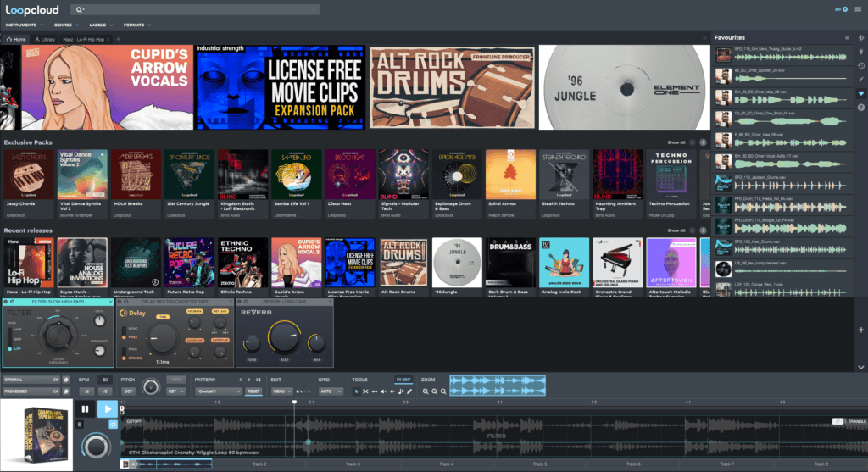868x472 pixels.
Task: Adjust the reverb Size knob
Action: pos(284,337)
